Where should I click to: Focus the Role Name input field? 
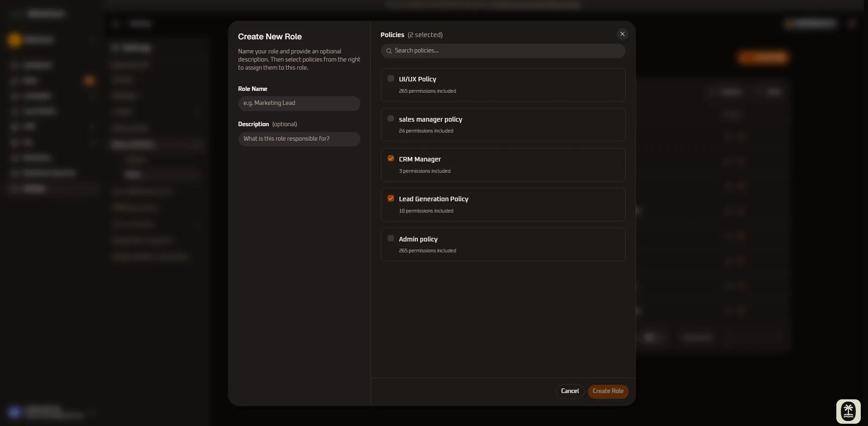(299, 103)
